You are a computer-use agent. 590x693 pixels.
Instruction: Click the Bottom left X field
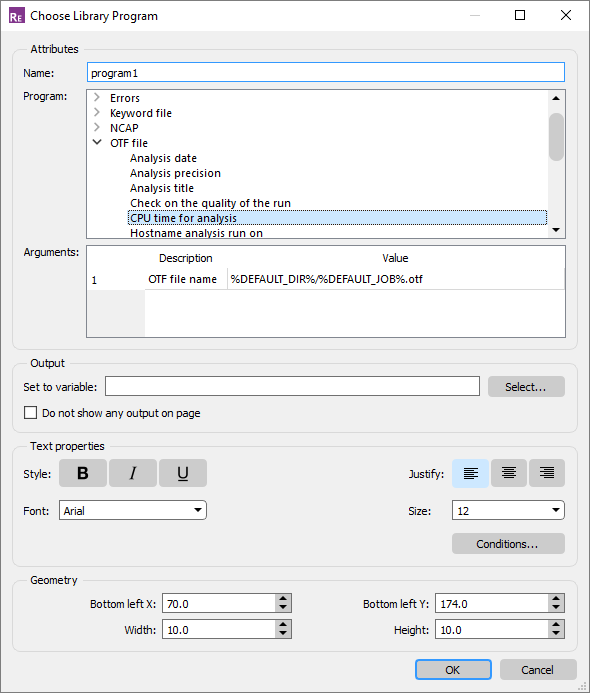pyautogui.click(x=219, y=603)
